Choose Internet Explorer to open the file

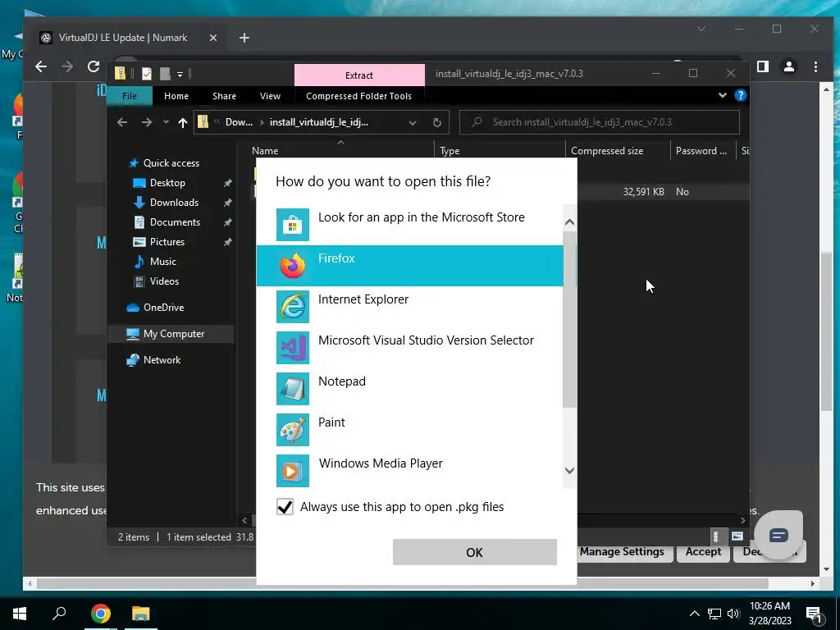(x=410, y=307)
